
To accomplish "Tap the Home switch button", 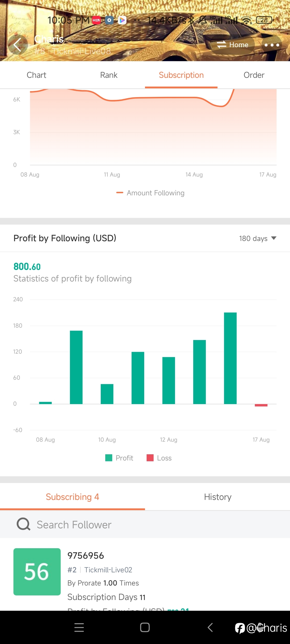I will 233,45.
